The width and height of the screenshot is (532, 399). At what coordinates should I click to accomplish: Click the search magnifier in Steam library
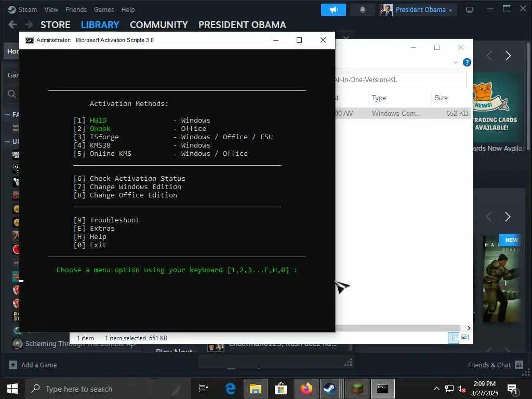(x=12, y=94)
